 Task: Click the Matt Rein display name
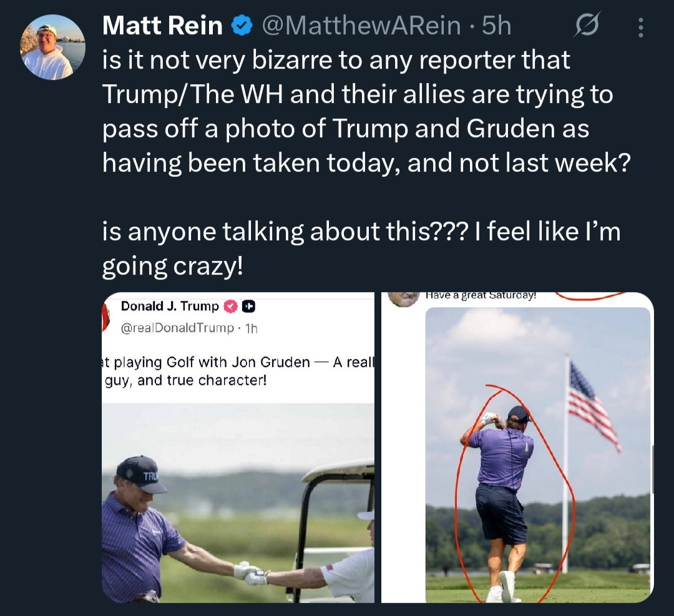coord(162,26)
